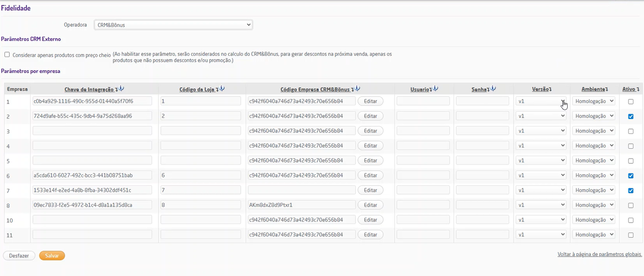Viewport: 644px width, 276px height.
Task: Click the Desfazer button
Action: point(19,256)
